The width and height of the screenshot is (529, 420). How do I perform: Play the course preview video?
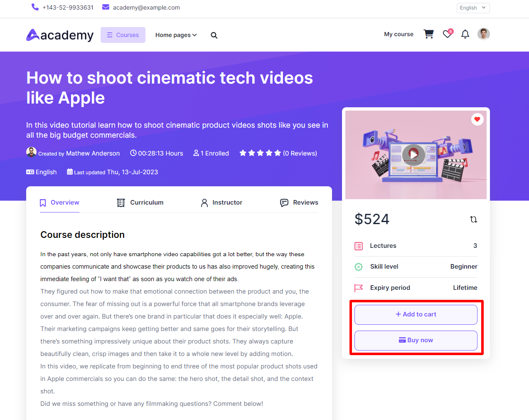(413, 154)
